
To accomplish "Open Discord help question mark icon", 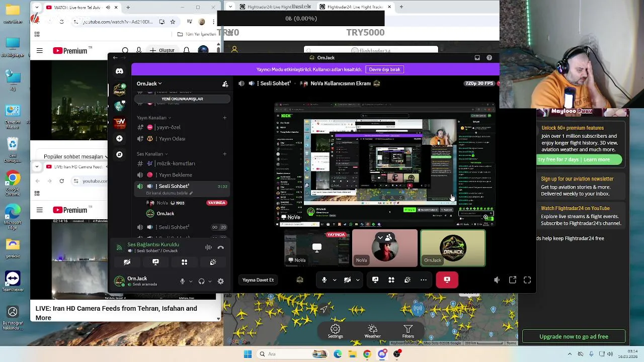I will [x=489, y=58].
